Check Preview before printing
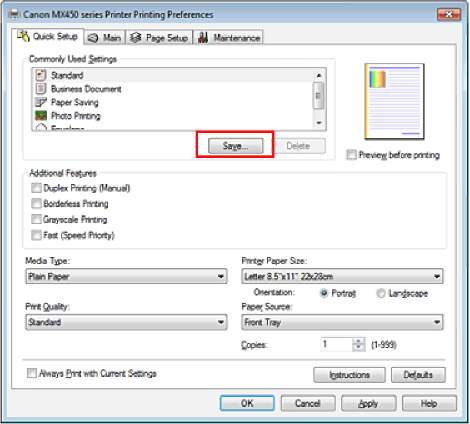470x424 pixels. point(351,155)
